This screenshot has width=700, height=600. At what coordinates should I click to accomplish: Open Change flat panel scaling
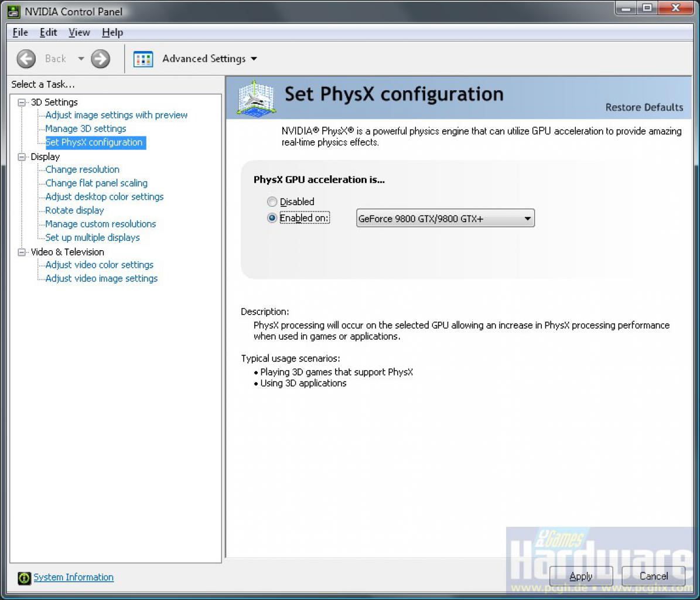(96, 183)
